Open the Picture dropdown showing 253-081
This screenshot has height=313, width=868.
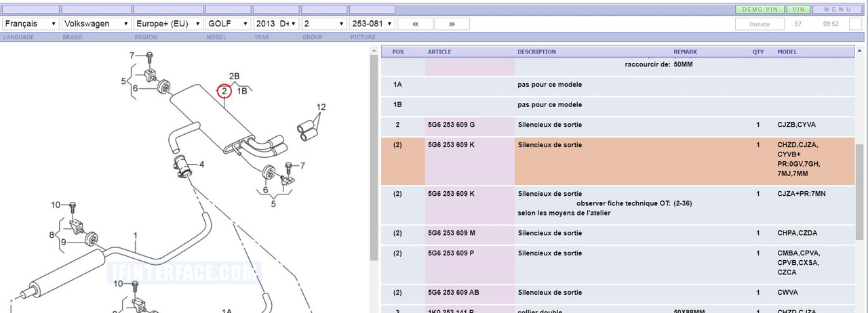tap(372, 24)
